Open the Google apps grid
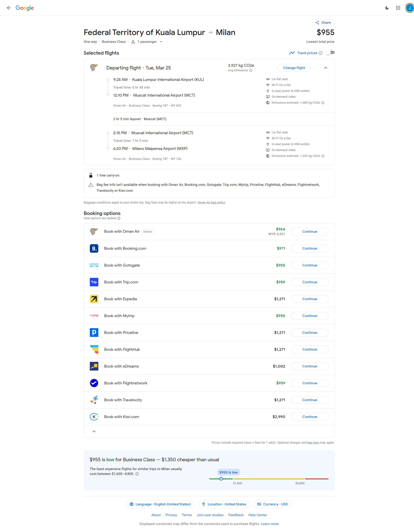This screenshot has width=414, height=532. pos(398,8)
